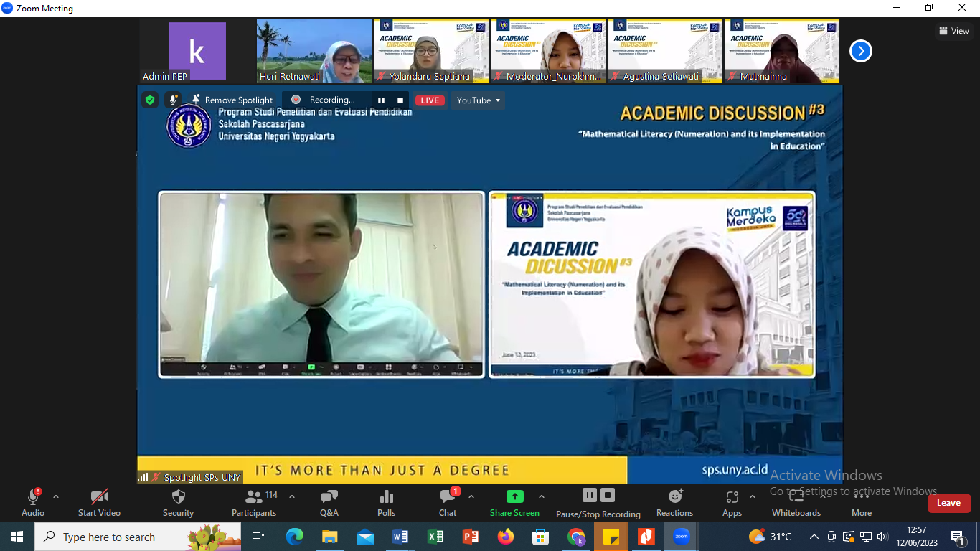The height and width of the screenshot is (551, 980).
Task: Select the Mutmainna video thumbnail
Action: pyautogui.click(x=781, y=51)
